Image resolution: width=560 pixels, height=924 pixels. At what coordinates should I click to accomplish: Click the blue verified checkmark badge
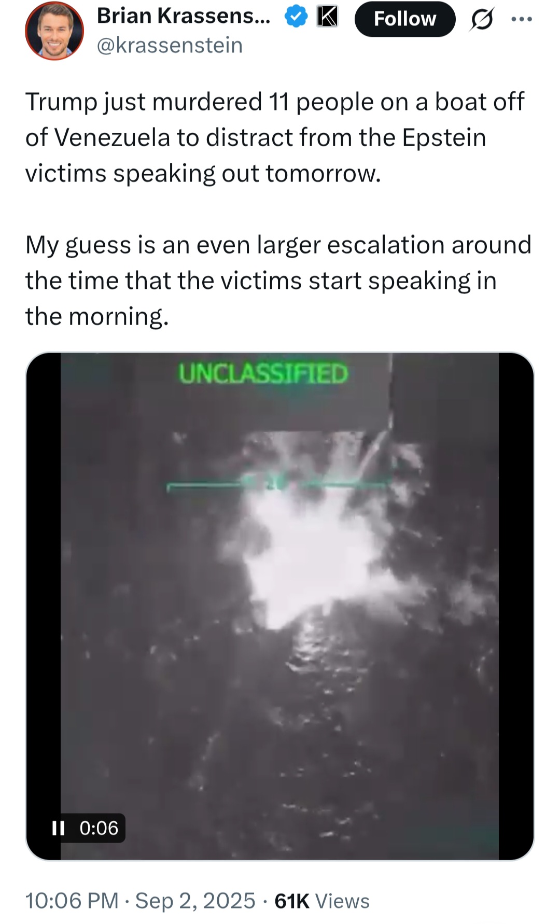(x=296, y=17)
